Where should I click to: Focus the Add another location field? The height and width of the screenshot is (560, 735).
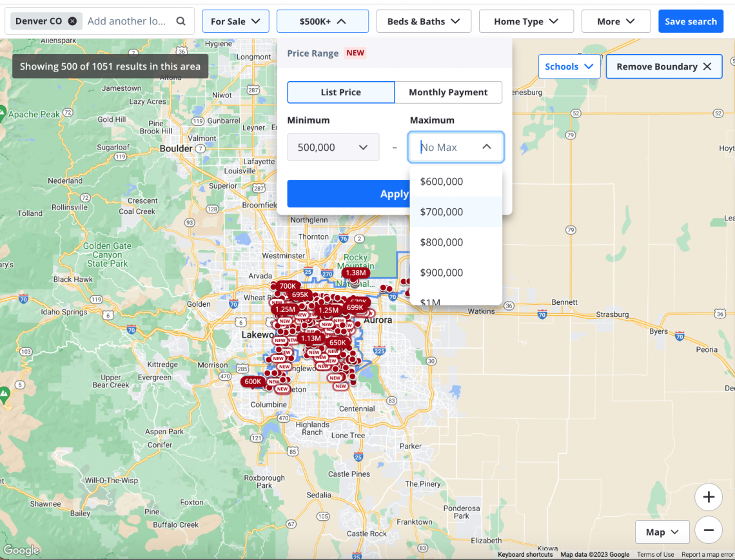pyautogui.click(x=126, y=21)
